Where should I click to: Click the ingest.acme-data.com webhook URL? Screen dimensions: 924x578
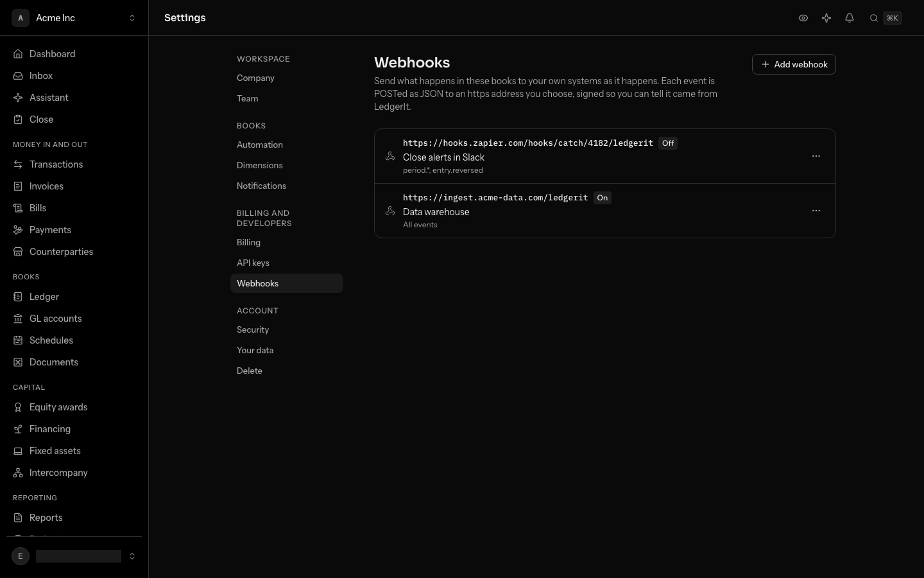[495, 198]
